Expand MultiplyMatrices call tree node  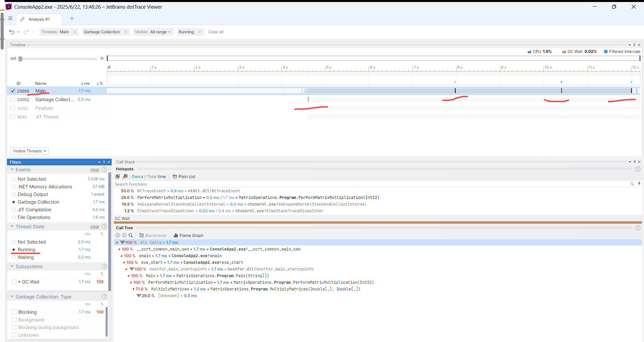tap(134, 289)
